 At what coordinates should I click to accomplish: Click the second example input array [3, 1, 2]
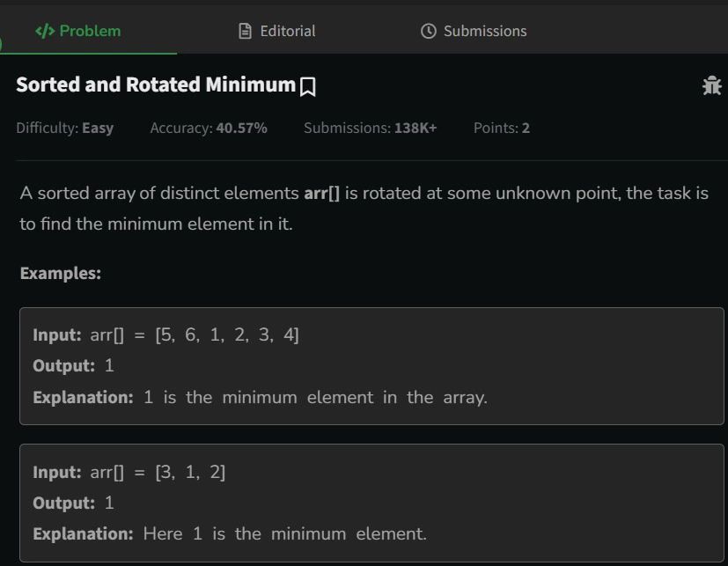tap(190, 472)
